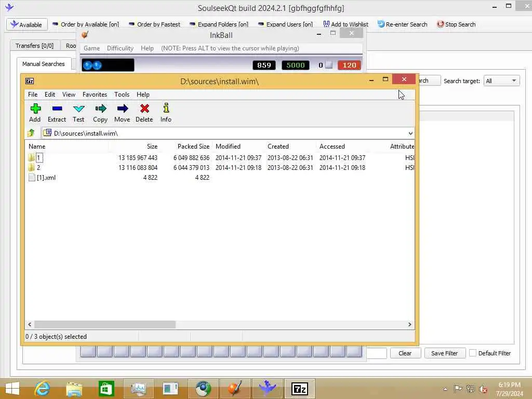Click the red Delete icon in 7-Zip
The width and height of the screenshot is (532, 399).
pos(144,113)
